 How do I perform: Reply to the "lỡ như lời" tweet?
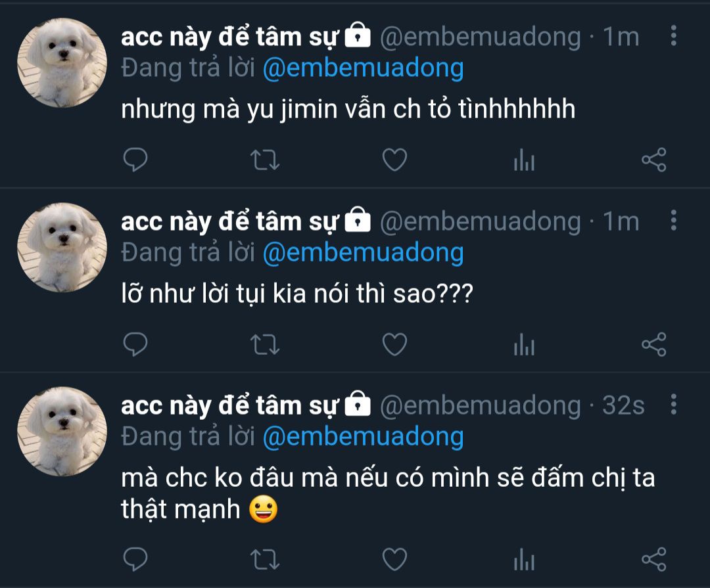coord(135,344)
